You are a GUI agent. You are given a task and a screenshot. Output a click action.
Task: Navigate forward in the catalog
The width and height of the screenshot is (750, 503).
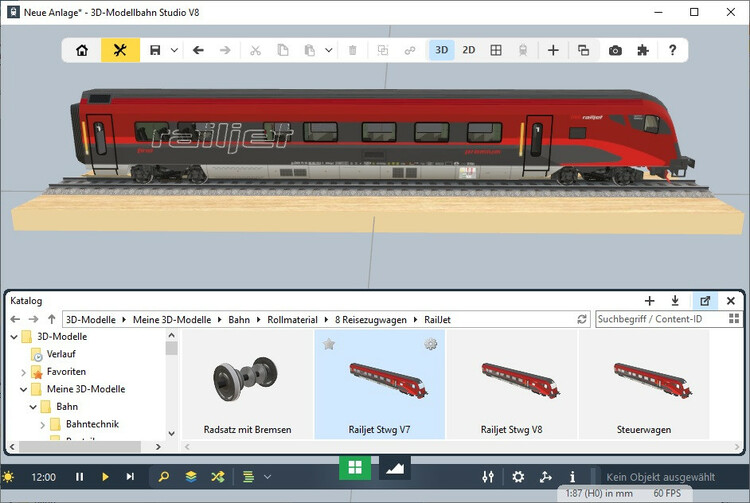point(33,319)
